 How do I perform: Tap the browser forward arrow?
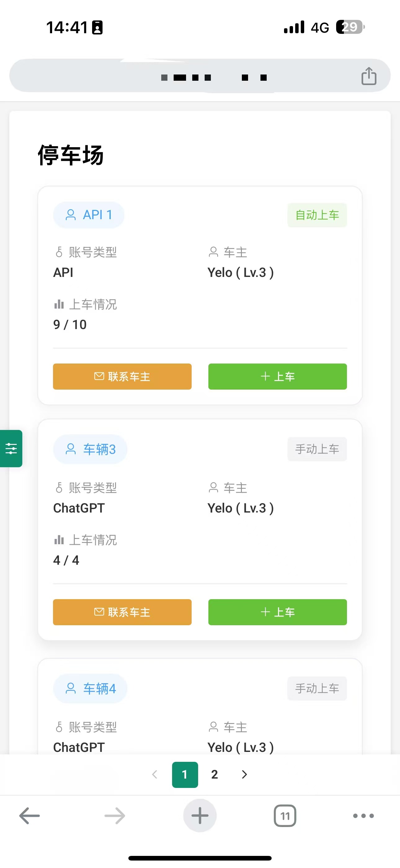115,816
